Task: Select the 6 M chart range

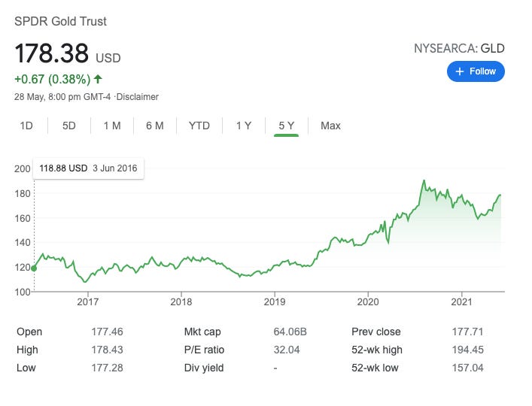Action: point(155,126)
